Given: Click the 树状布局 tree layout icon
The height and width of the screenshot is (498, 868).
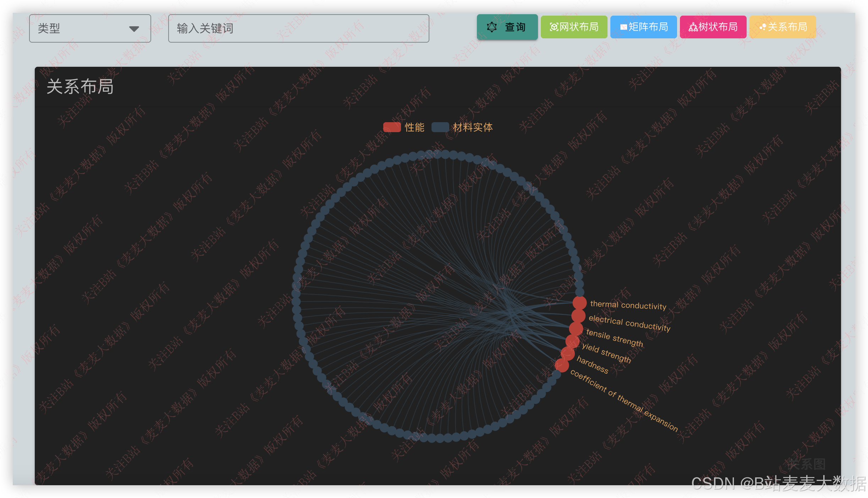Looking at the screenshot, I should [x=693, y=27].
